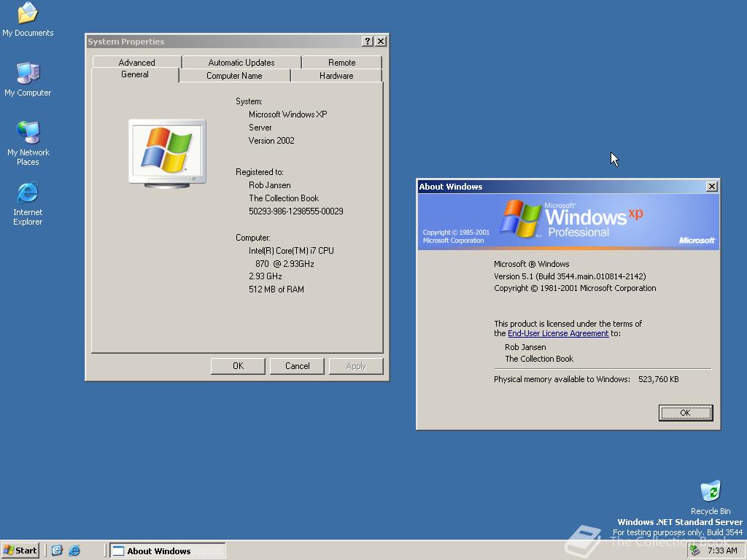Open the My Documents desktop icon
Viewport: 747px width, 560px height.
tap(28, 19)
